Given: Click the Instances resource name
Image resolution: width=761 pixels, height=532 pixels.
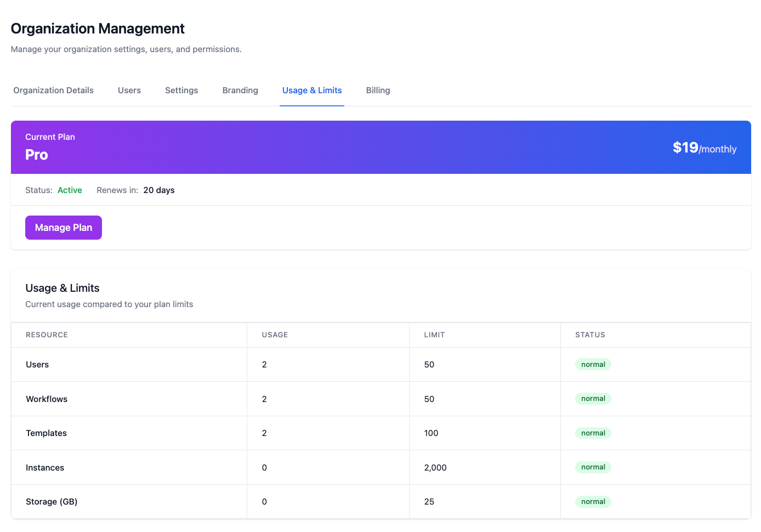Looking at the screenshot, I should coord(45,468).
